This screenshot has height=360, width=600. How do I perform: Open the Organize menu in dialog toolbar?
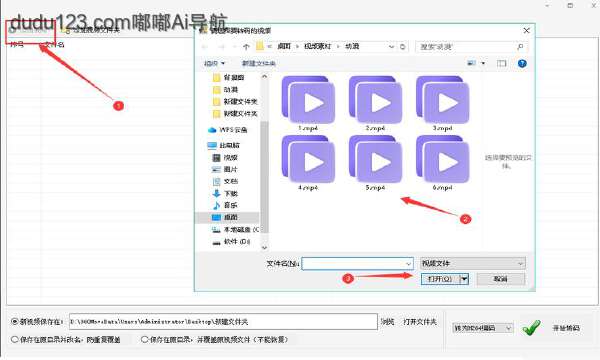[214, 64]
